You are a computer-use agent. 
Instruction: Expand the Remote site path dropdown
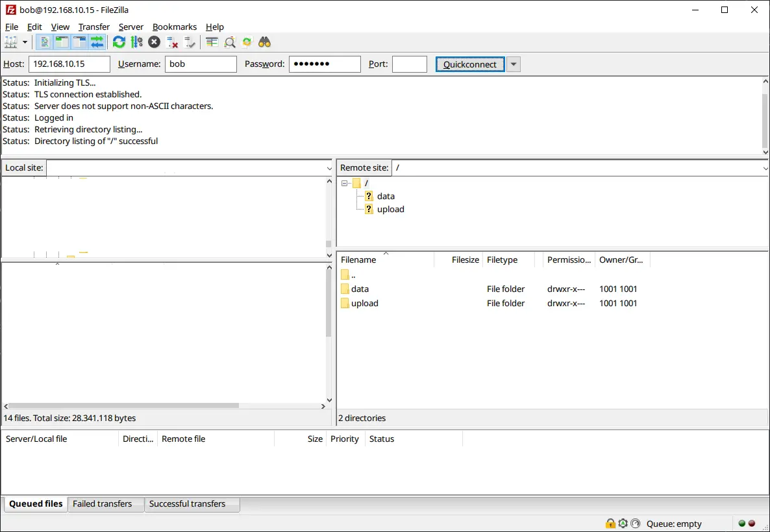(766, 168)
